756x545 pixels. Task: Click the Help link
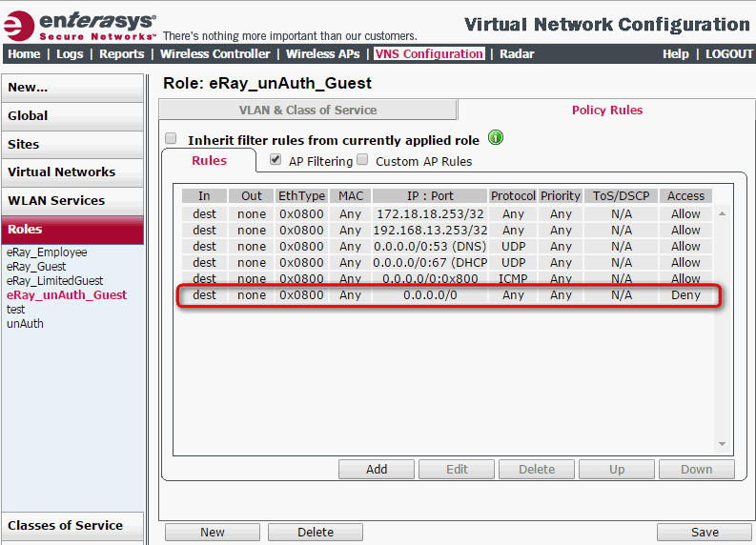pos(676,54)
